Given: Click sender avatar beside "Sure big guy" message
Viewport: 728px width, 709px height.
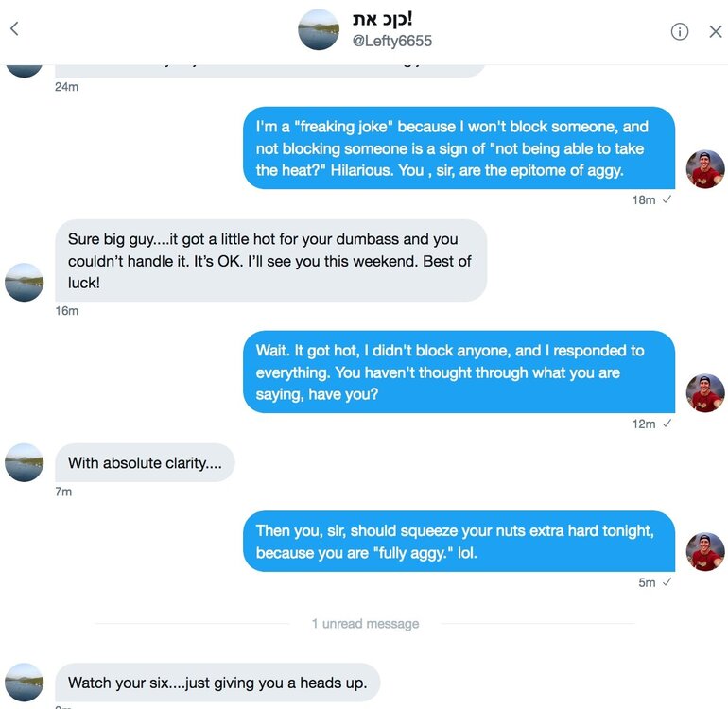Looking at the screenshot, I should [25, 282].
